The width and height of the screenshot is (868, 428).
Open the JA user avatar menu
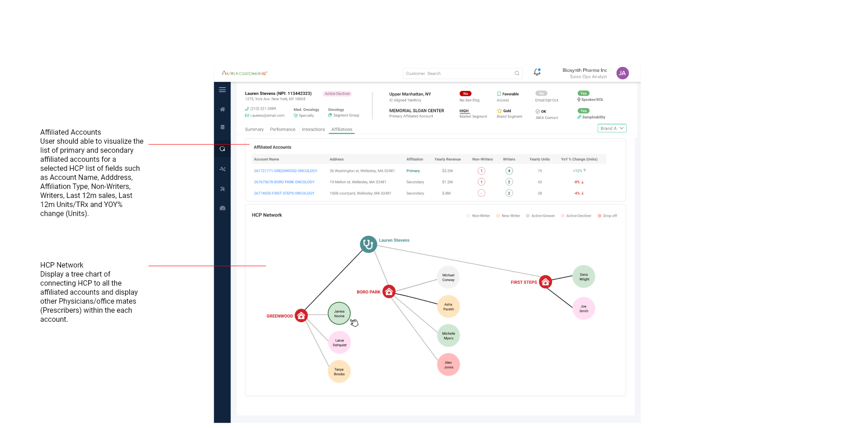[x=622, y=73]
